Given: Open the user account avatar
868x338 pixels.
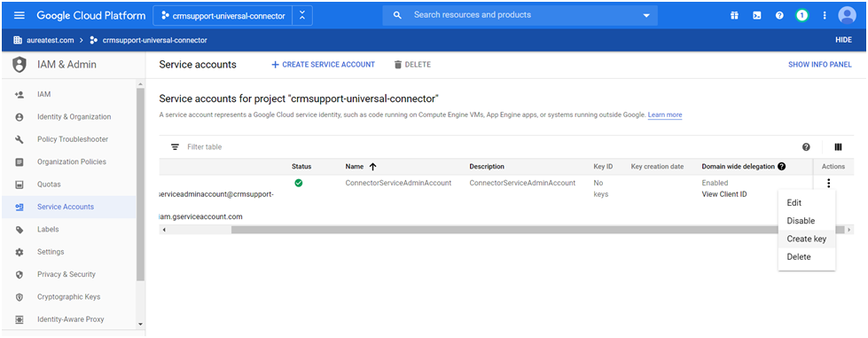Looking at the screenshot, I should pos(847,15).
